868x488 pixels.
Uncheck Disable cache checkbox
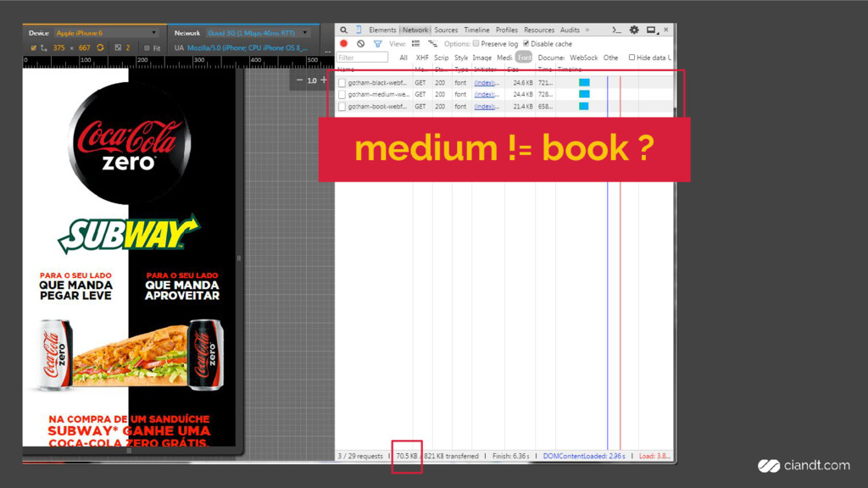point(526,43)
